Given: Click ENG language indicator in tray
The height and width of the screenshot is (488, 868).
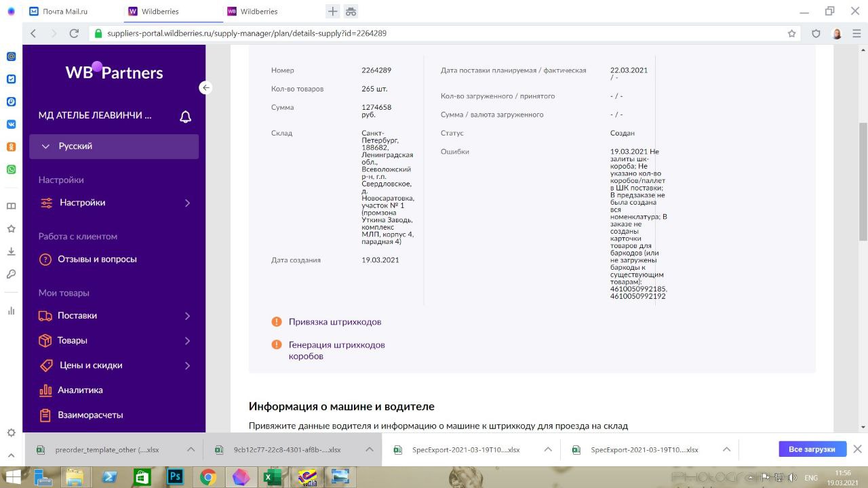Looking at the screenshot, I should (810, 478).
